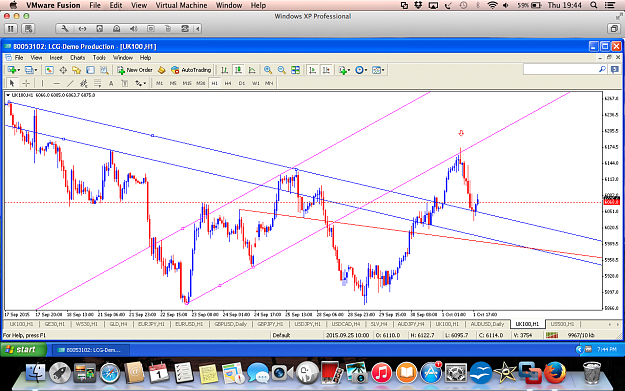The width and height of the screenshot is (625, 391).
Task: Select the cursor arrow tool
Action: pos(12,83)
